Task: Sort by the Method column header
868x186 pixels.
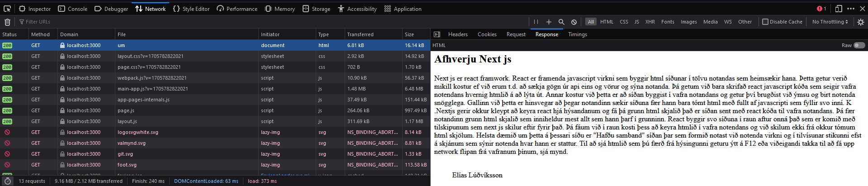Action: click(43, 34)
